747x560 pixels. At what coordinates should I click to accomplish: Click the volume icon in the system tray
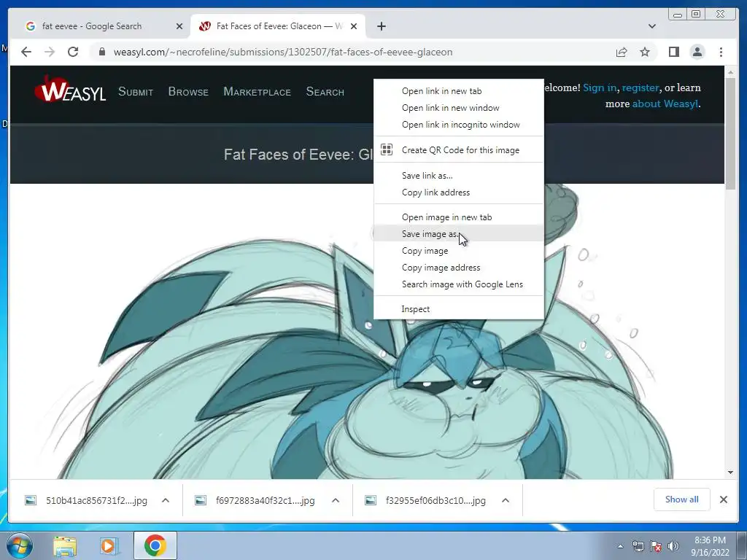coord(673,546)
